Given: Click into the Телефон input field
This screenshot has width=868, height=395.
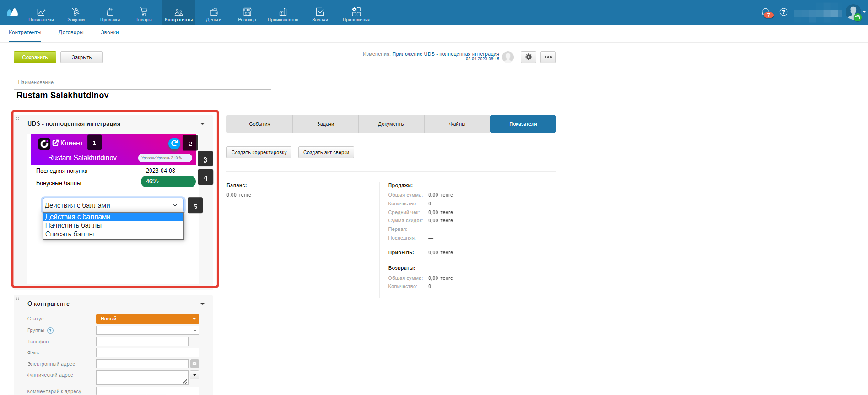Looking at the screenshot, I should (142, 342).
